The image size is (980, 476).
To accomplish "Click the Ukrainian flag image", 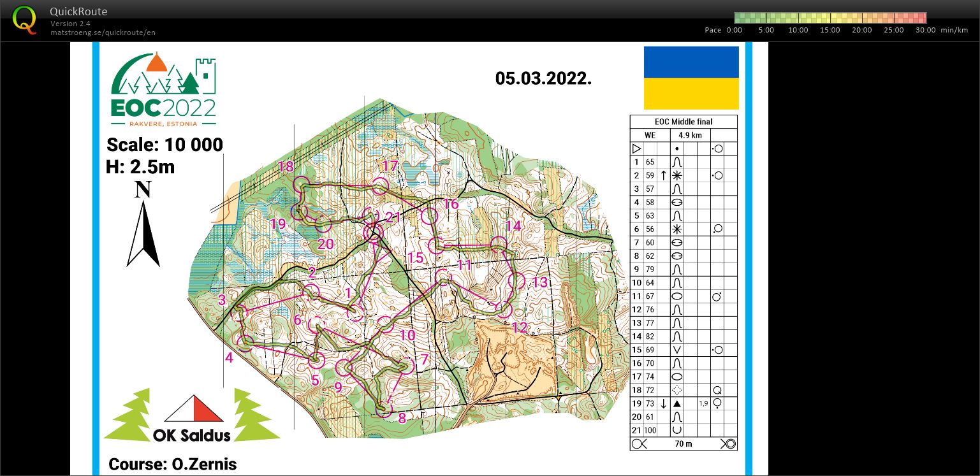I will (691, 78).
